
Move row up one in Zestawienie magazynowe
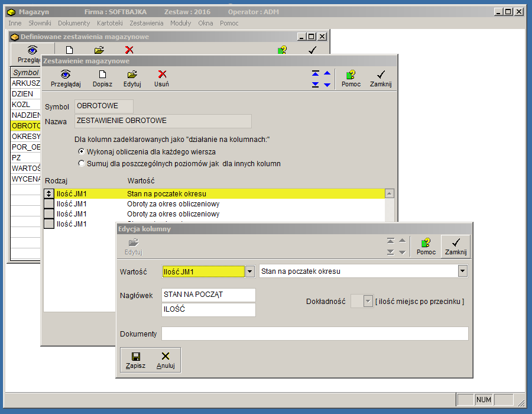(x=327, y=73)
